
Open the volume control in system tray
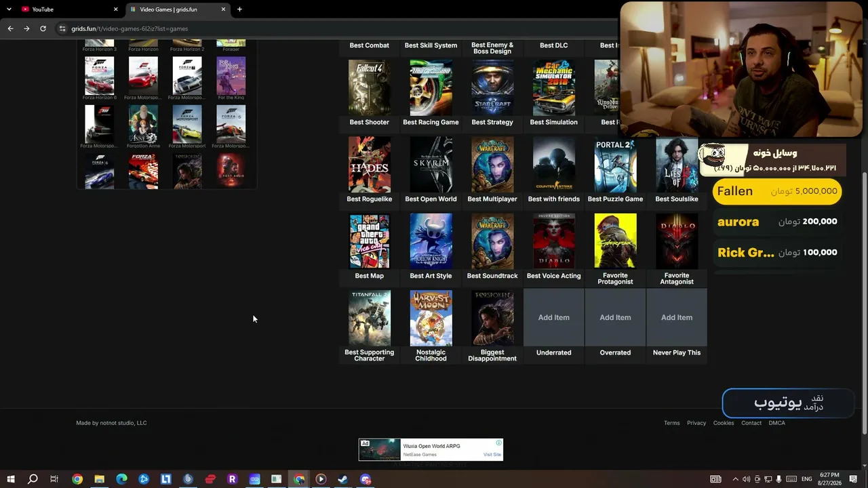click(x=746, y=479)
